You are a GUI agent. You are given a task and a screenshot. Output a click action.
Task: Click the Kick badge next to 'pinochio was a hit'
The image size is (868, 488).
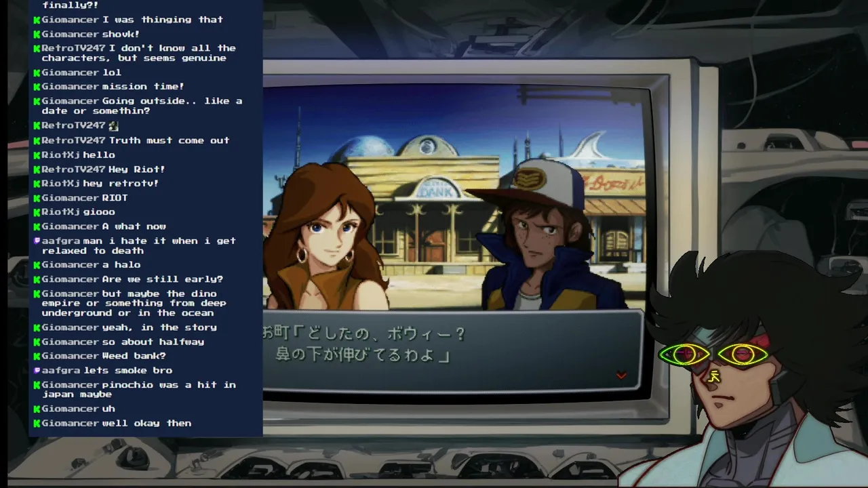(37, 386)
